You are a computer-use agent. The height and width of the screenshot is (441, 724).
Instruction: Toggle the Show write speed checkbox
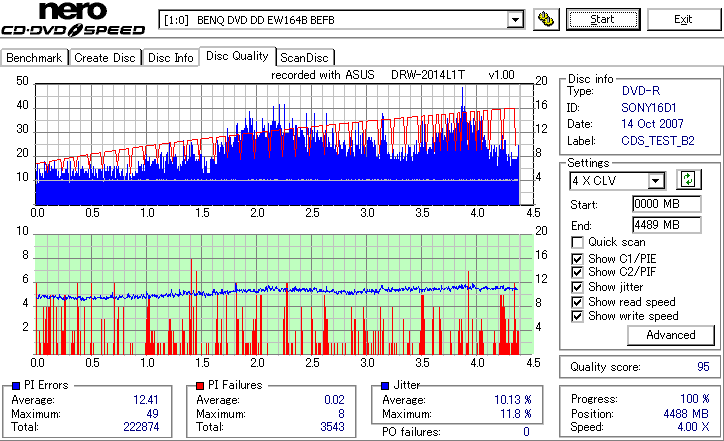(x=577, y=316)
